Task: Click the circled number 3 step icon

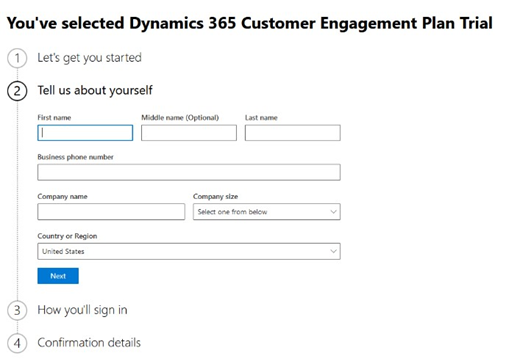Action: pyautogui.click(x=17, y=310)
